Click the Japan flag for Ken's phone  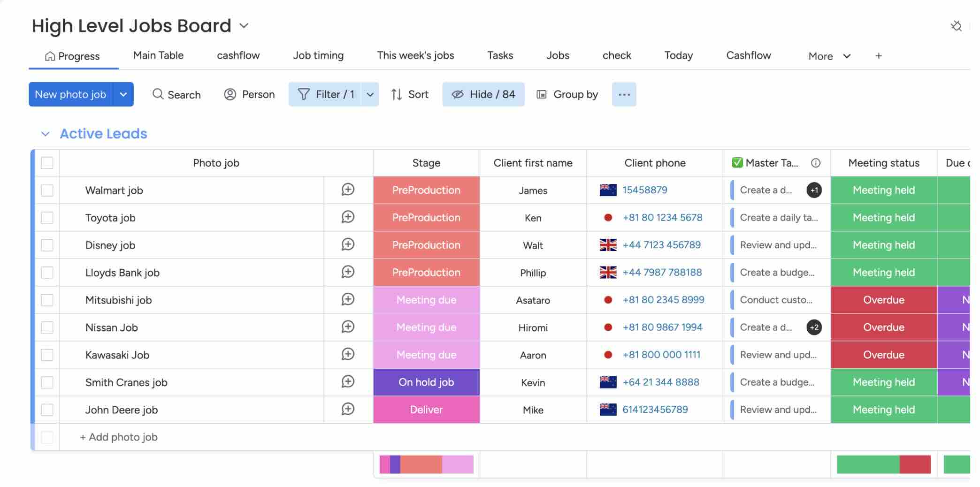tap(608, 218)
